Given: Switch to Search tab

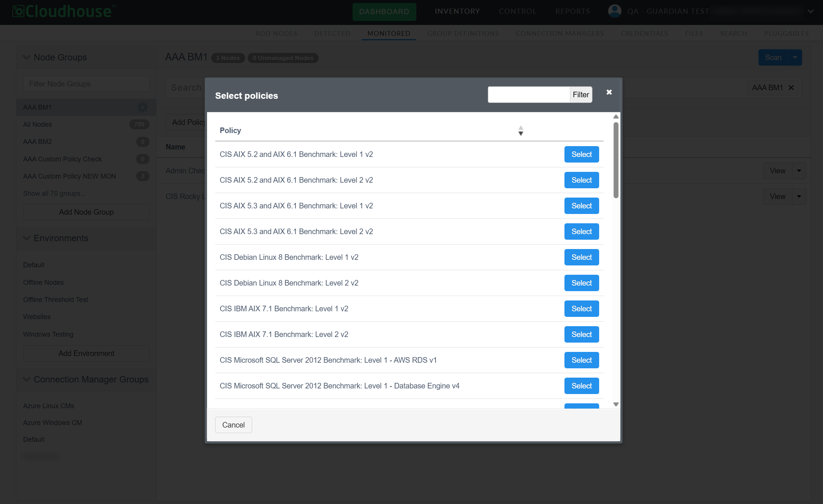Looking at the screenshot, I should pyautogui.click(x=733, y=34).
